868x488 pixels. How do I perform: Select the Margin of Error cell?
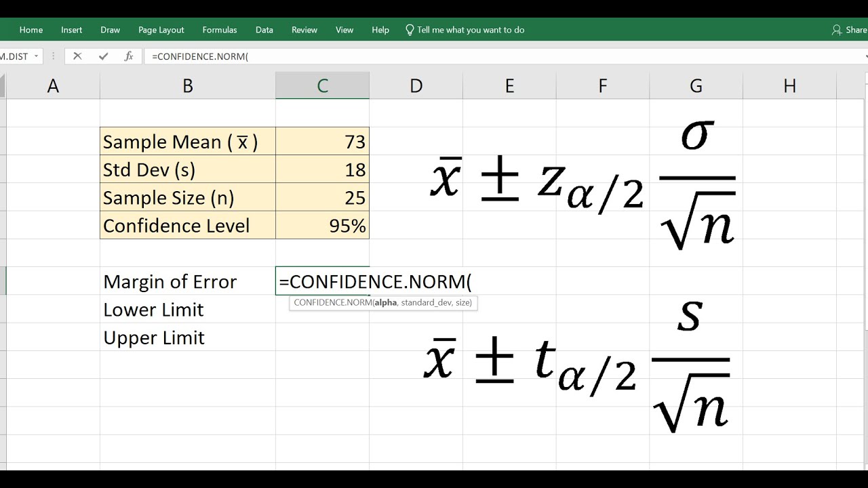(188, 281)
